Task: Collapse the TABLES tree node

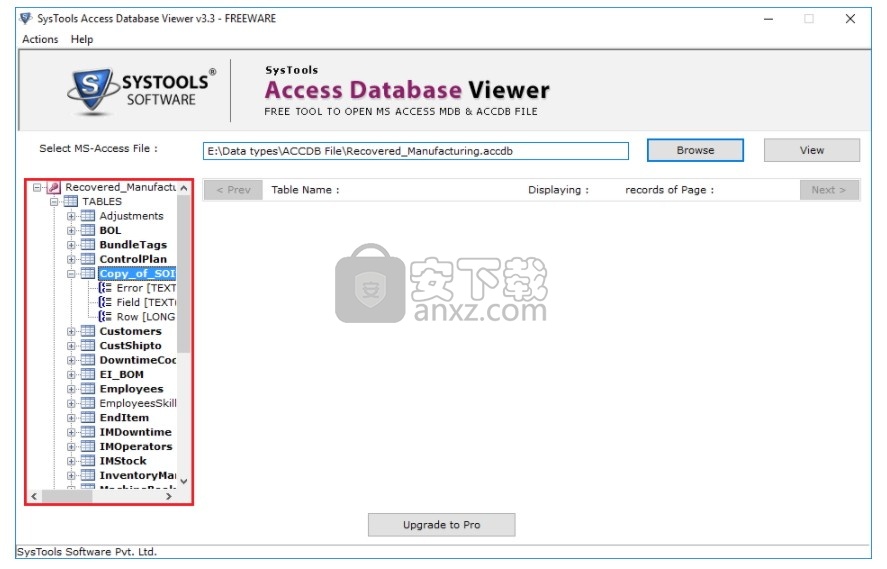Action: click(54, 201)
